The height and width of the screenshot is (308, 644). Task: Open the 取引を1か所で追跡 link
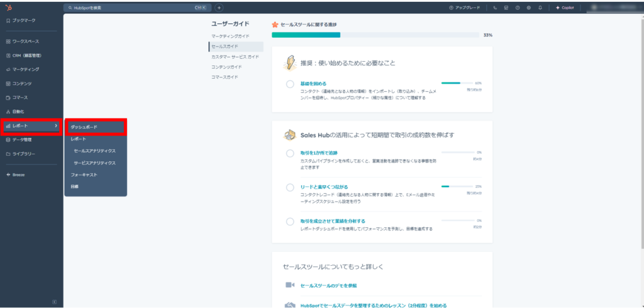(319, 152)
